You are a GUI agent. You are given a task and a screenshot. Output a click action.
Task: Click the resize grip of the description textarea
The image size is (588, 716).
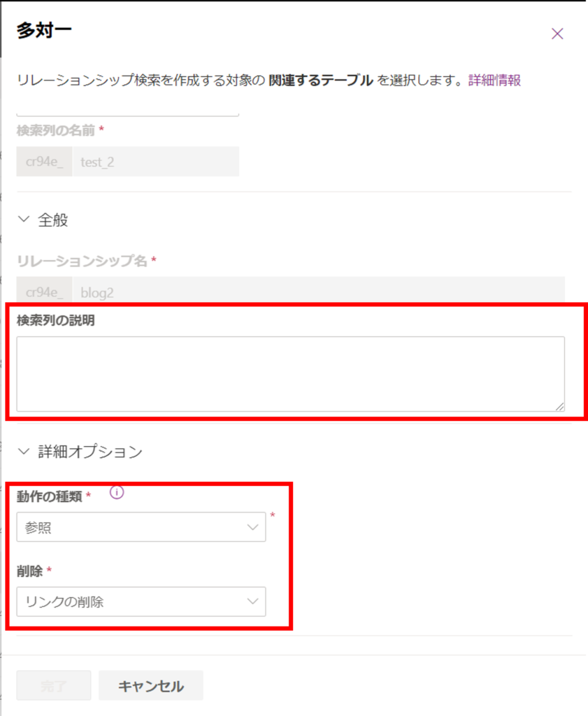559,407
